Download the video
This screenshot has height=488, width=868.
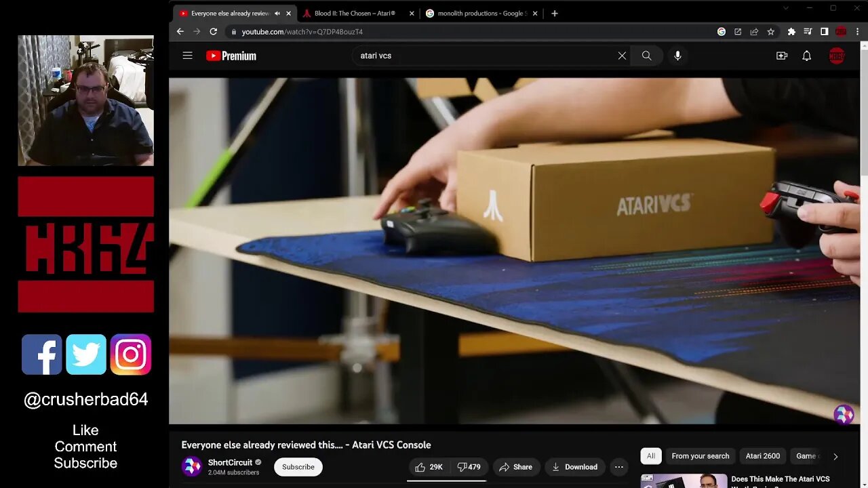pyautogui.click(x=574, y=467)
